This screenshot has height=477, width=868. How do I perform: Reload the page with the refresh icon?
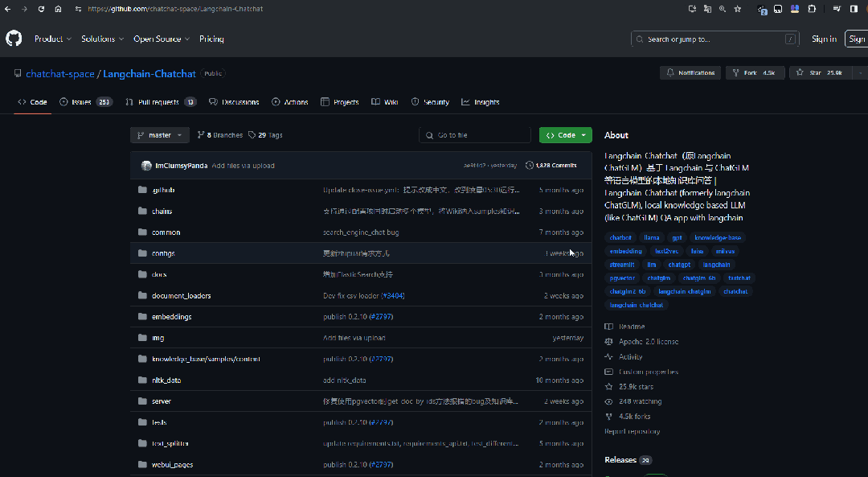coord(41,9)
